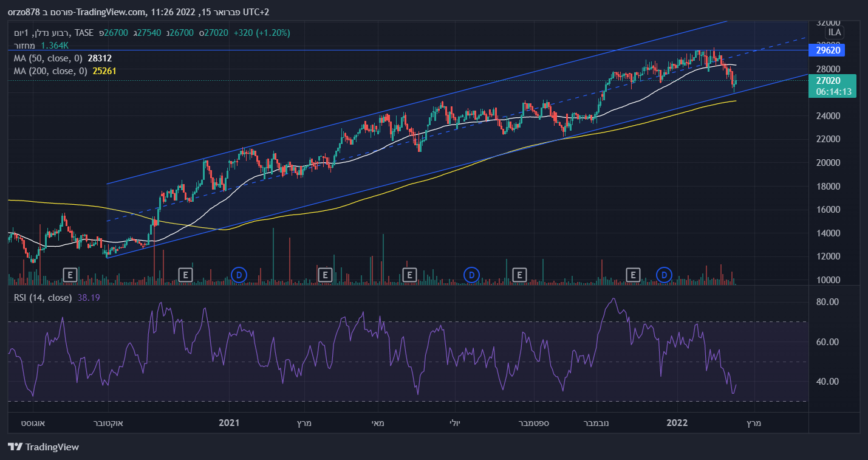The height and width of the screenshot is (460, 868).
Task: Open the earnings E marker just before 2021
Action: coord(185,275)
